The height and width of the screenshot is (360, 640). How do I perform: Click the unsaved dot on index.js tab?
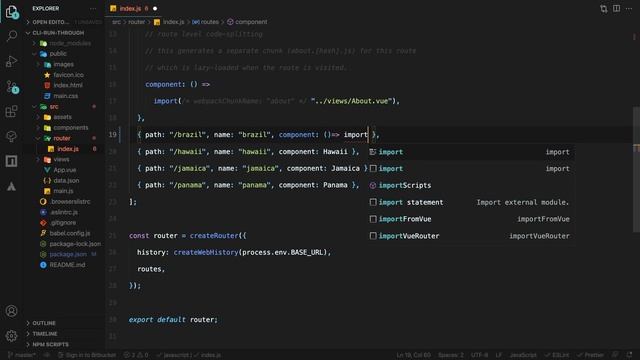tap(155, 9)
